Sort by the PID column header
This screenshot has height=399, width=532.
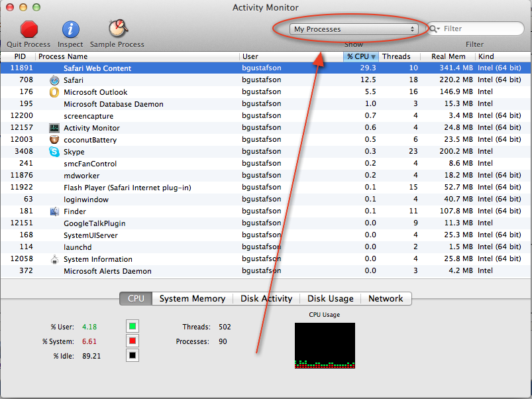[20, 56]
